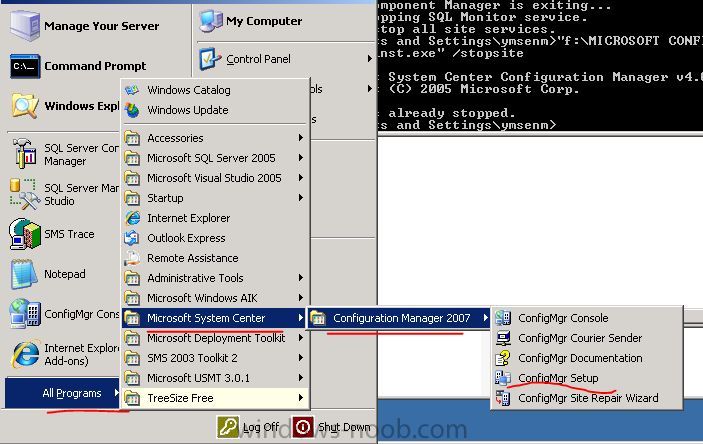This screenshot has height=444, width=703.
Task: Click the Accessories folder icon
Action: coord(132,138)
